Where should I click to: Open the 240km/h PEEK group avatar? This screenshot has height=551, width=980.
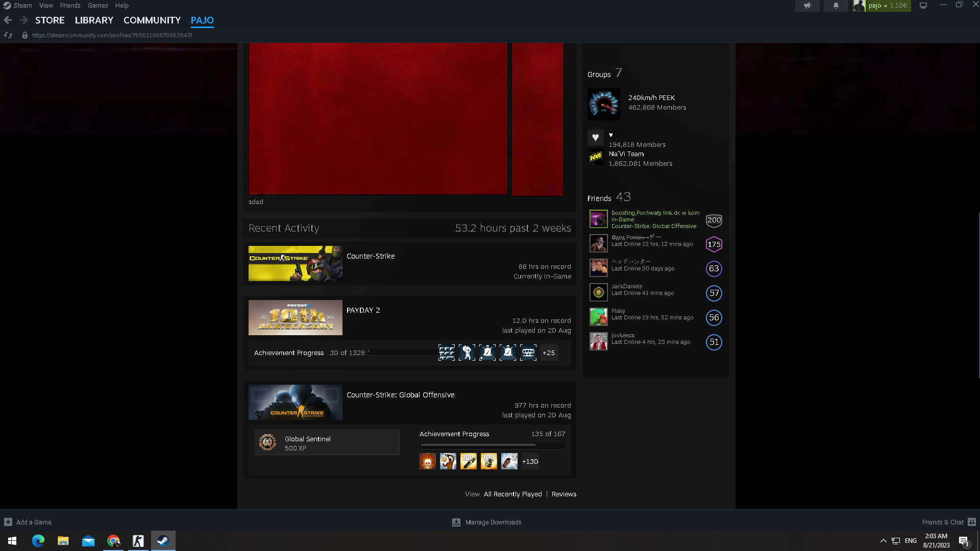coord(603,104)
